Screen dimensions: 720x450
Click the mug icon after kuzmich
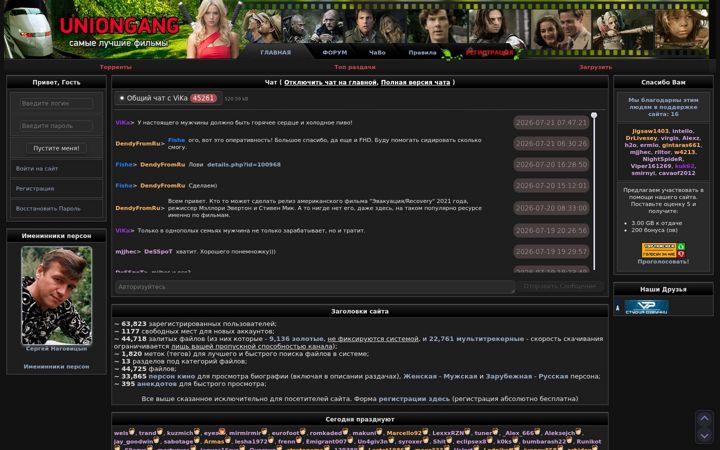197,432
